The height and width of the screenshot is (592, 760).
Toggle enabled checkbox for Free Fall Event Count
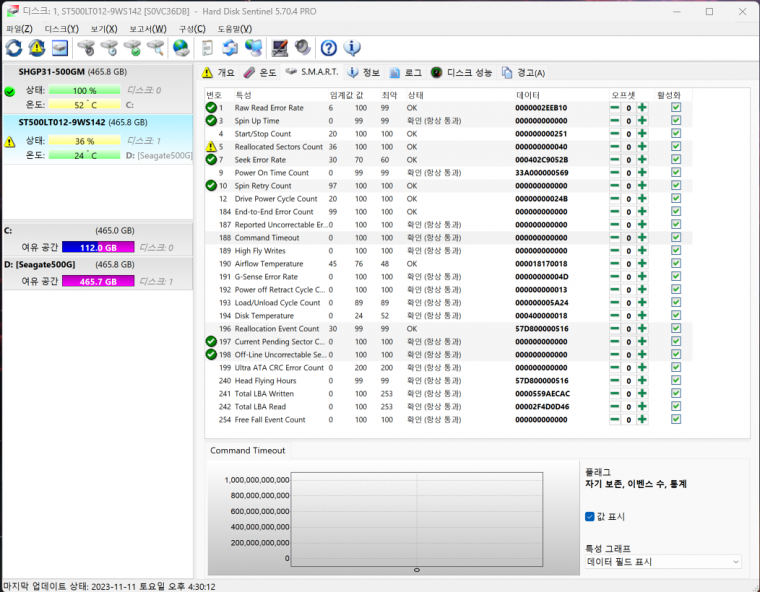(x=676, y=419)
